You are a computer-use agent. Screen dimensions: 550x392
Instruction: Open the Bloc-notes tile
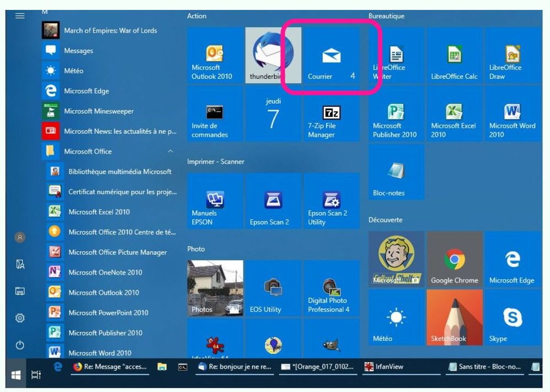[396, 172]
